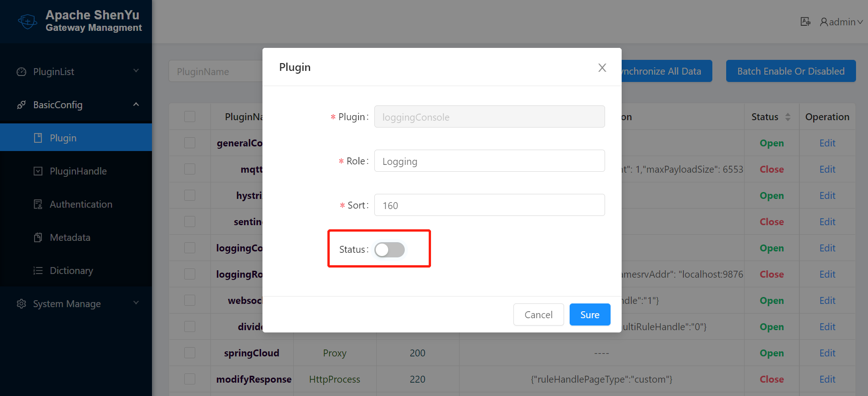Click Cancel in the Plugin dialog

(538, 314)
